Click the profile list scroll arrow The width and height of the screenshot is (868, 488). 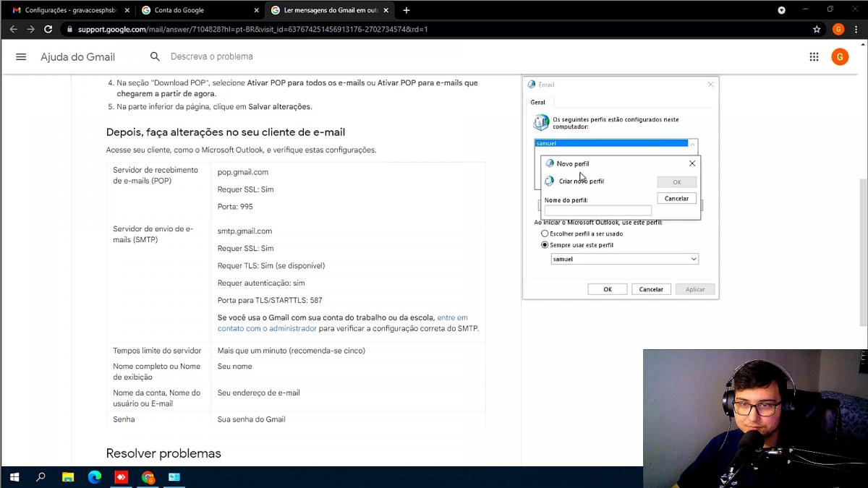point(692,144)
